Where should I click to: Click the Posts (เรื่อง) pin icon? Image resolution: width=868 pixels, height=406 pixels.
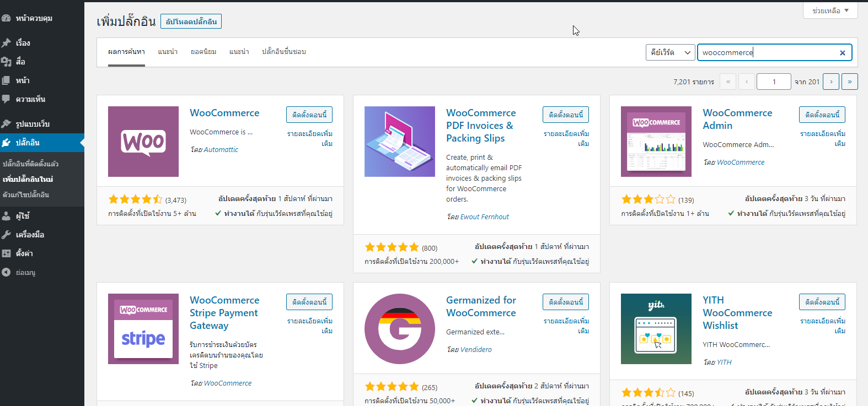click(x=6, y=42)
